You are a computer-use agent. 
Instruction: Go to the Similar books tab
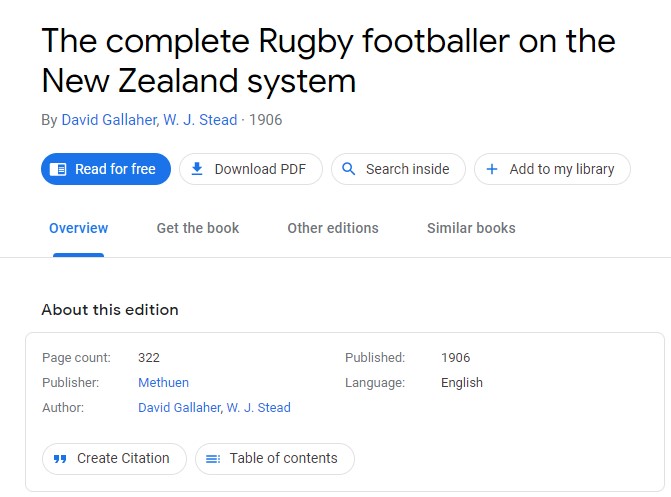471,228
